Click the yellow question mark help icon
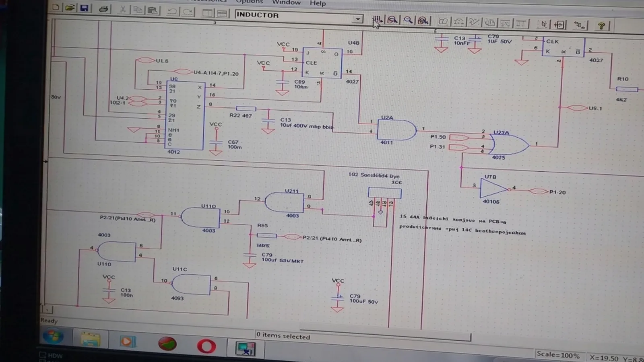The width and height of the screenshot is (644, 362). coord(601,26)
